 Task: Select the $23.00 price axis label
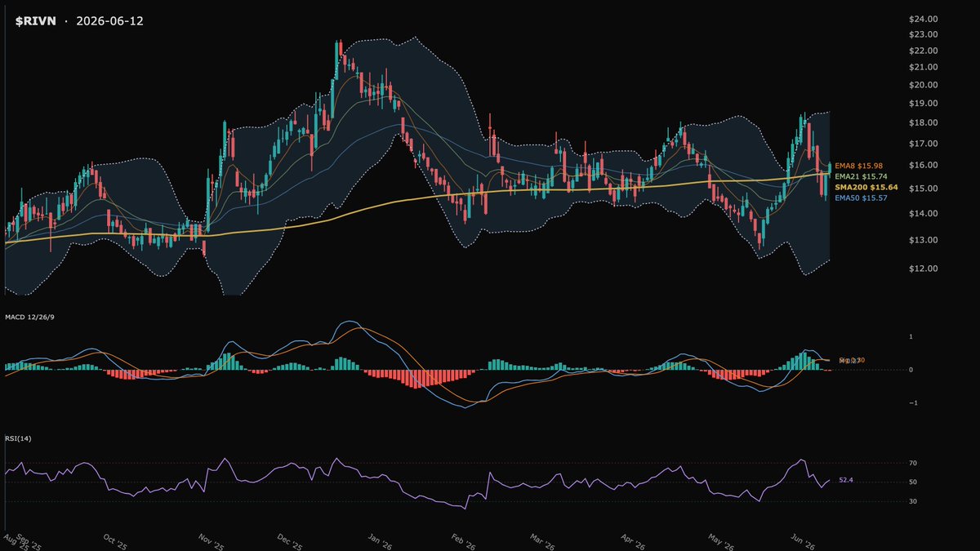click(924, 34)
